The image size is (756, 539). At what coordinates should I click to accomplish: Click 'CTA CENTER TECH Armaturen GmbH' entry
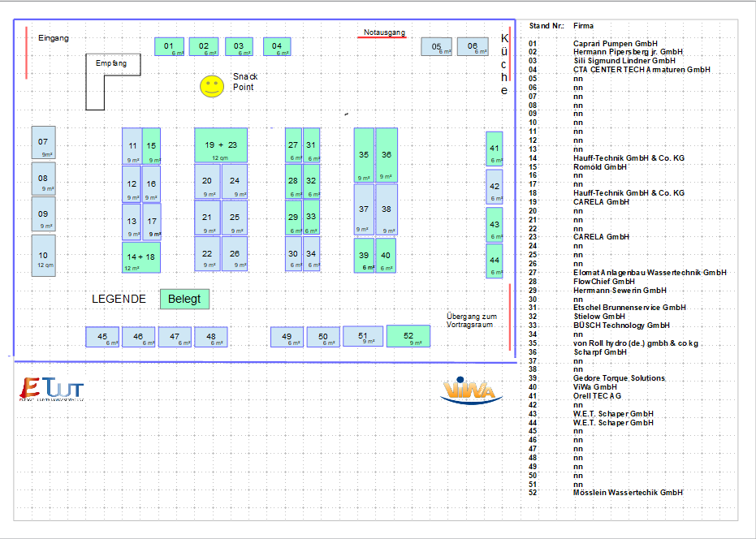(x=642, y=70)
